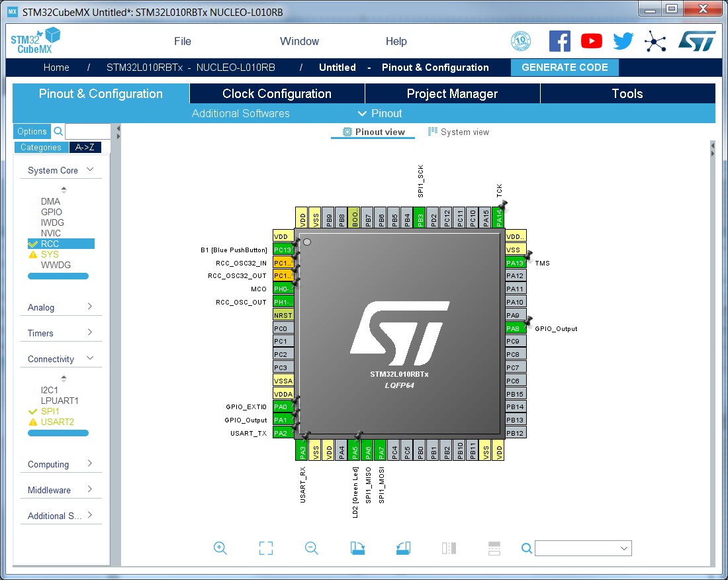This screenshot has height=580, width=728.
Task: Click the fit-to-screen frame icon
Action: pos(265,548)
